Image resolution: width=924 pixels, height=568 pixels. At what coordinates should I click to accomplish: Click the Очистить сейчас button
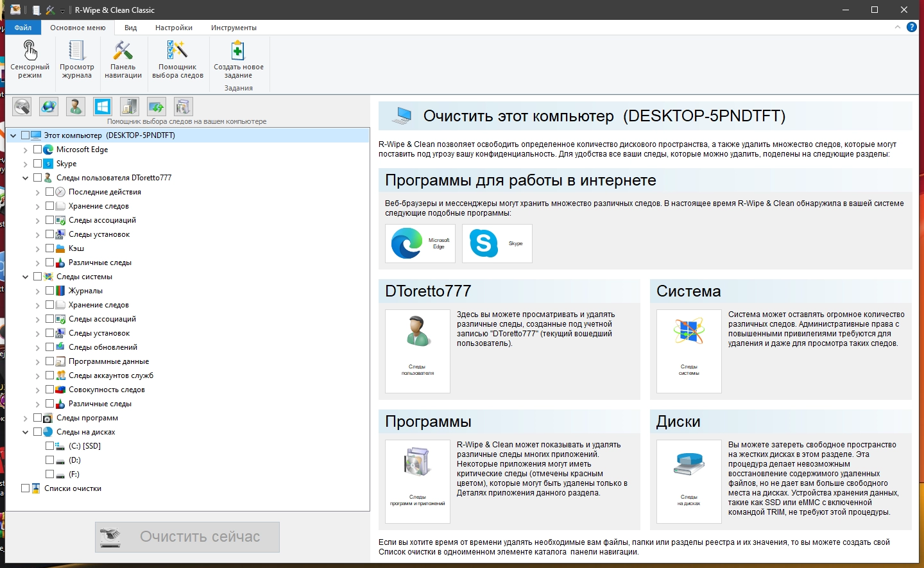pyautogui.click(x=187, y=537)
